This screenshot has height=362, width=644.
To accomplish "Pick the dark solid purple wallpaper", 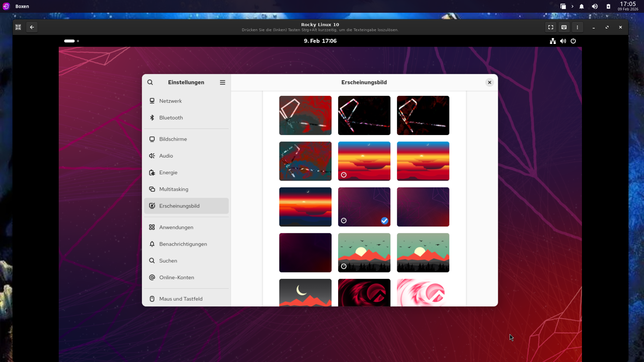I will pyautogui.click(x=305, y=252).
